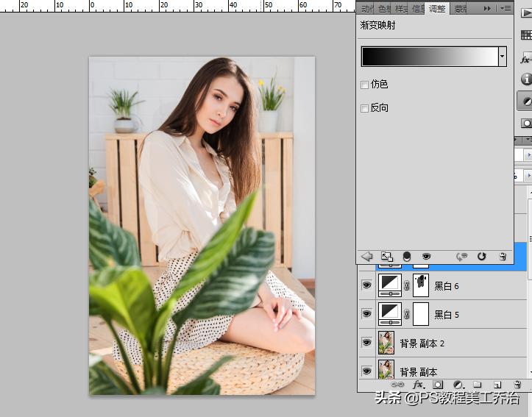Viewport: 532px width, 417px height.
Task: Click the black-to-white gradient bar
Action: [x=430, y=57]
